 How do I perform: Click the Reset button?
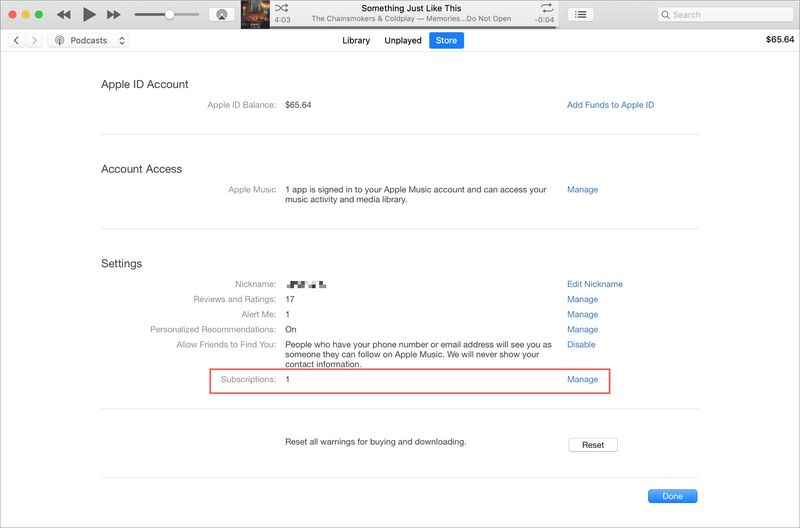coord(593,445)
